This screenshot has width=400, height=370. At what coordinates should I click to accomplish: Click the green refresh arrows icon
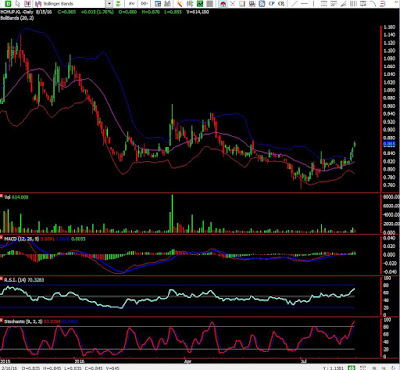(x=118, y=4)
